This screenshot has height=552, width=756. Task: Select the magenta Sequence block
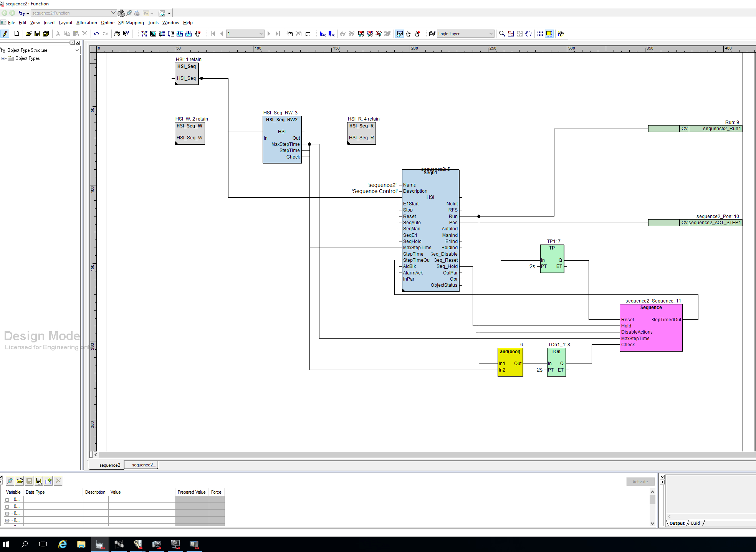pyautogui.click(x=651, y=327)
